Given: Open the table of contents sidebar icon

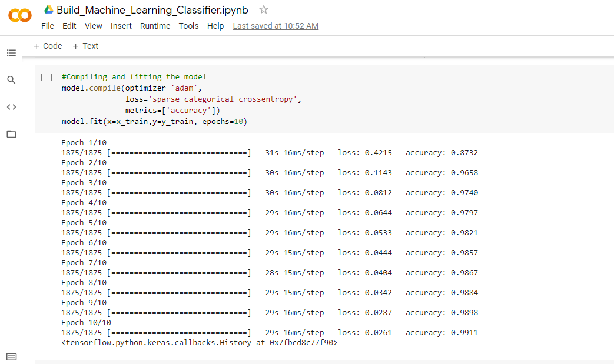Looking at the screenshot, I should coord(11,53).
